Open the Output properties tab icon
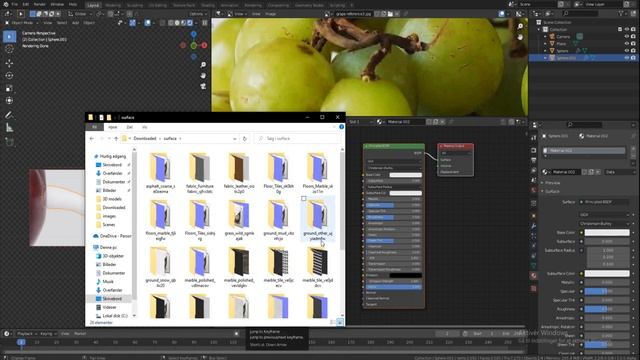The width and height of the screenshot is (640, 360). [534, 160]
